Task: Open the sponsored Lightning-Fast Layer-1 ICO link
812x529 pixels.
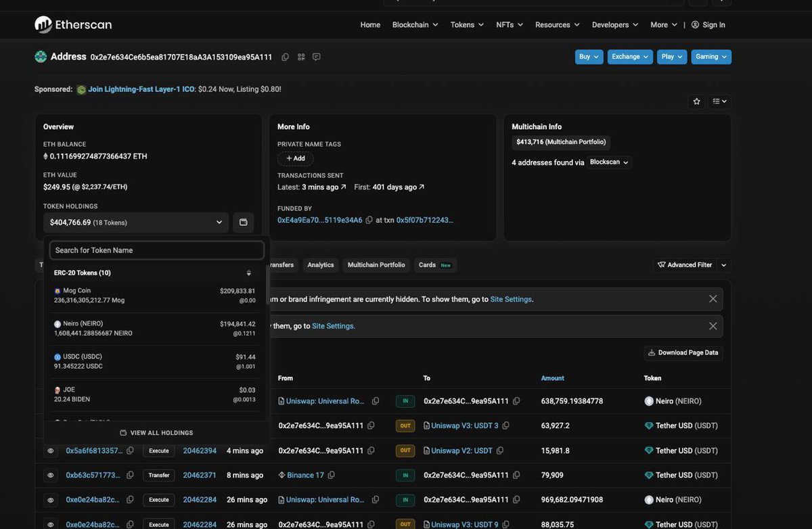Action: click(x=141, y=89)
